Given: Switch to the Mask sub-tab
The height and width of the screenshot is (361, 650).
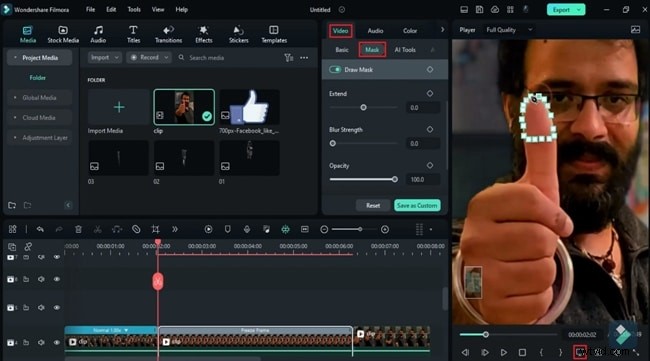Looking at the screenshot, I should [372, 50].
